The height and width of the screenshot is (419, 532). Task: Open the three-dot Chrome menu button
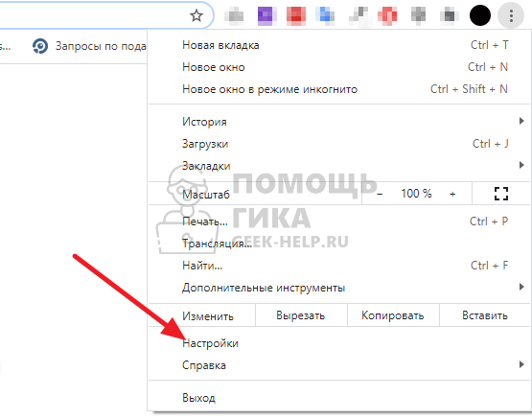pyautogui.click(x=511, y=15)
